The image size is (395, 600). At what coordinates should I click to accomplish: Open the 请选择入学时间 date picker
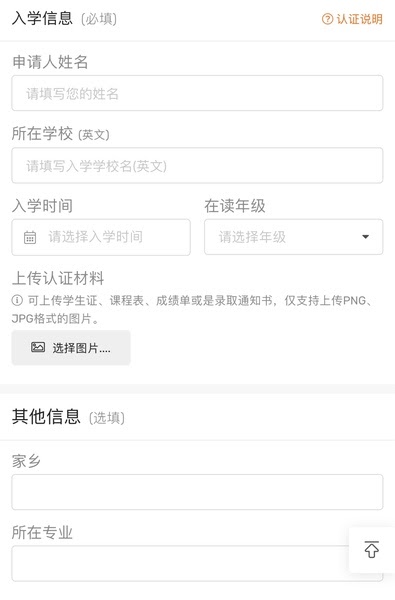coord(101,237)
